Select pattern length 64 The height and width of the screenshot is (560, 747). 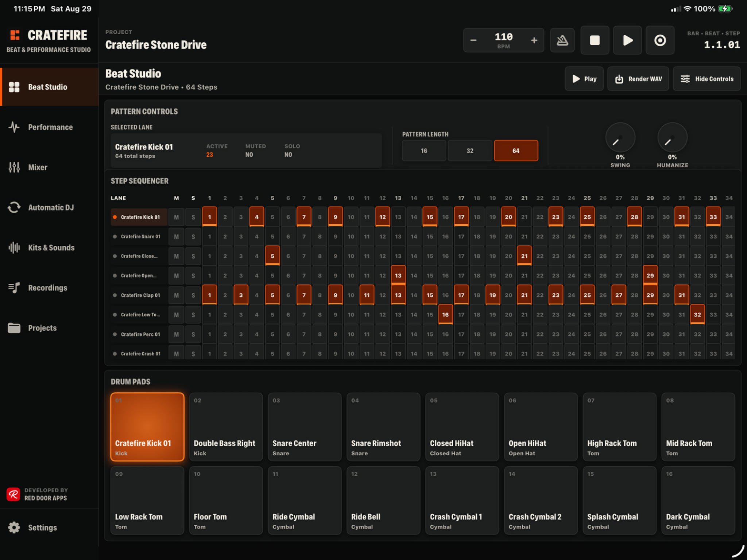[516, 151]
